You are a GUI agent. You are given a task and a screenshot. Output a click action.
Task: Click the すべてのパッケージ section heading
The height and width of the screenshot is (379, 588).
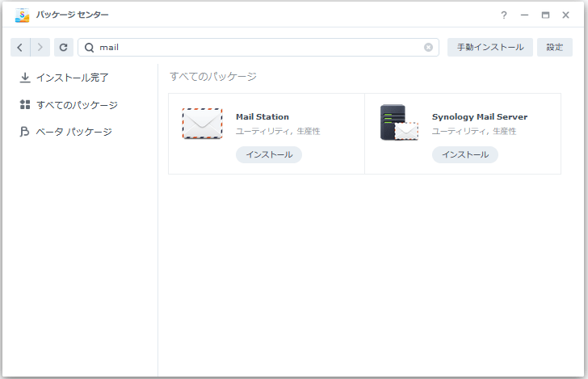pyautogui.click(x=213, y=77)
